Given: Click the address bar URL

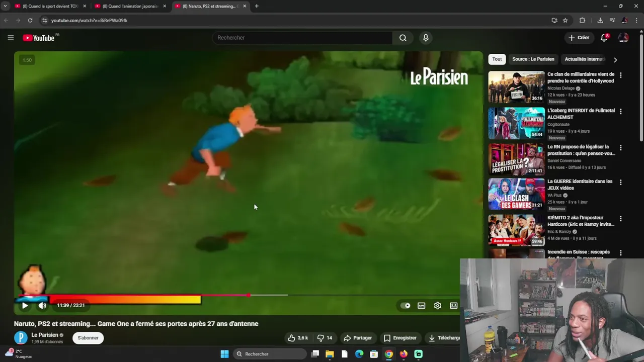Looking at the screenshot, I should [90, 21].
